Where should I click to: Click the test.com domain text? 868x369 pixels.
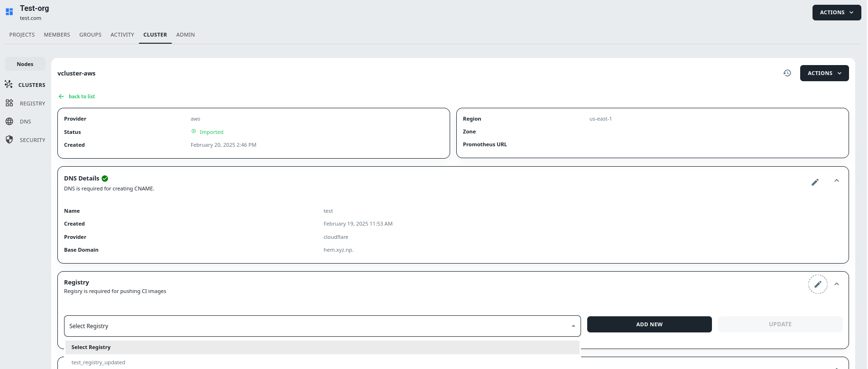[30, 18]
